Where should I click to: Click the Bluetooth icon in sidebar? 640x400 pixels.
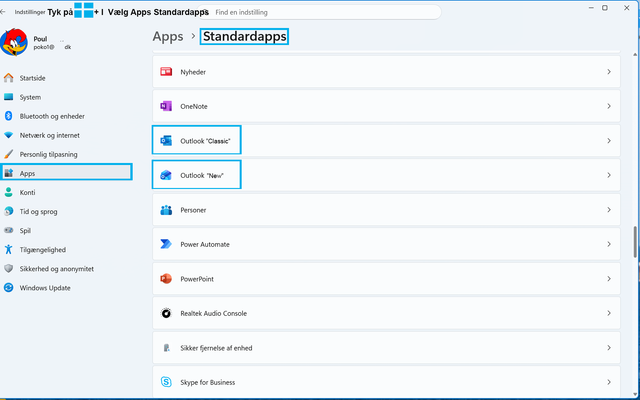point(9,116)
